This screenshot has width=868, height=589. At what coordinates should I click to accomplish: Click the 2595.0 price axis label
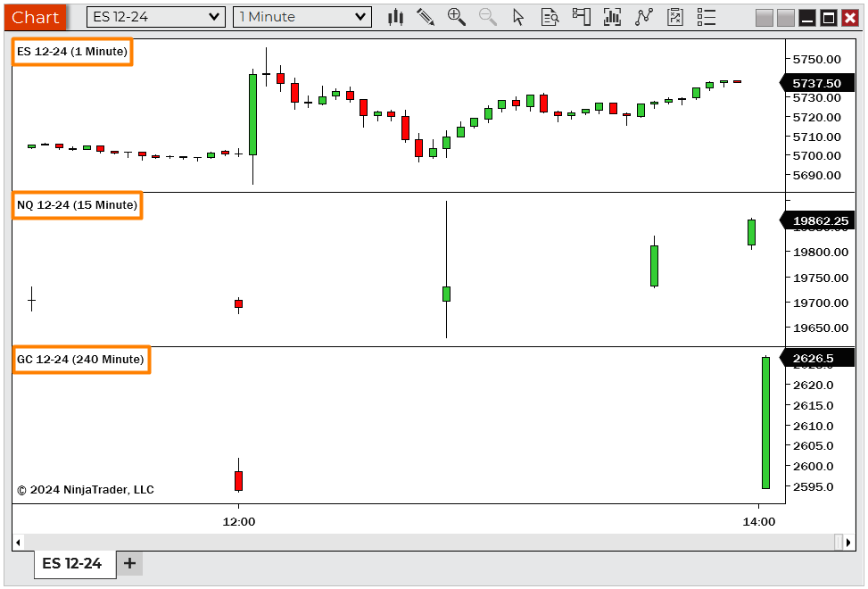coord(813,486)
